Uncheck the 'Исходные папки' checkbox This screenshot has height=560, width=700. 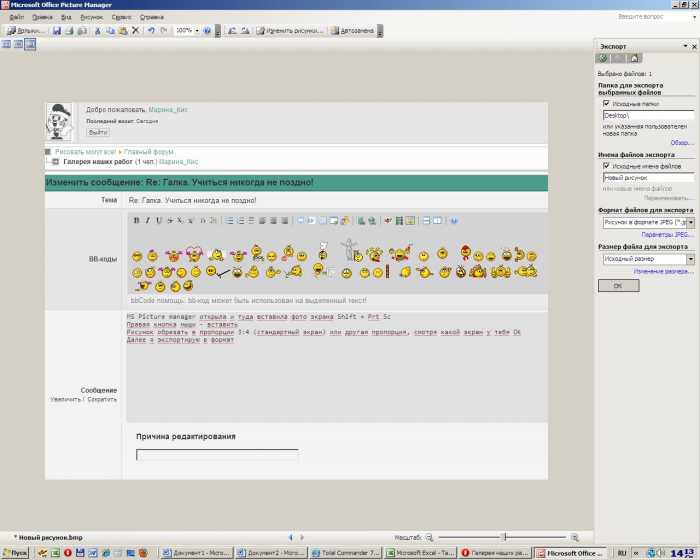pos(606,103)
